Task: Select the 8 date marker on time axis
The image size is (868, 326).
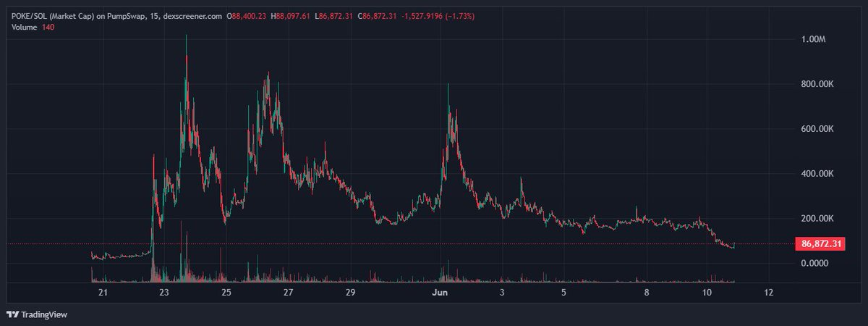Action: tap(646, 293)
